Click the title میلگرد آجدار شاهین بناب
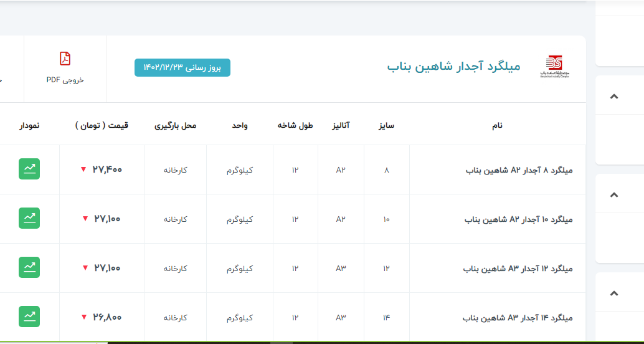The width and height of the screenshot is (644, 344). coord(453,66)
